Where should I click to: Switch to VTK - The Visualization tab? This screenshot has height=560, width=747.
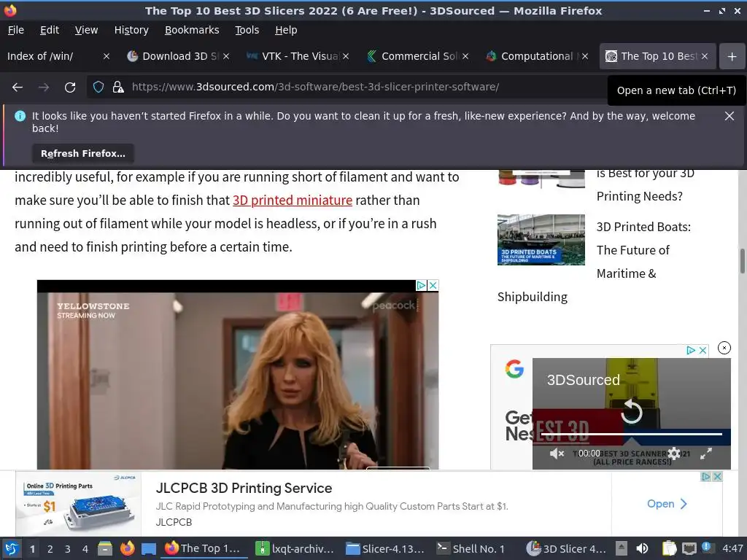(298, 56)
